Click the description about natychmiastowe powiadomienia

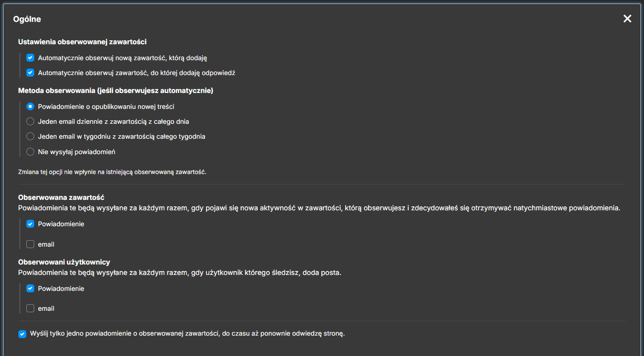point(319,208)
